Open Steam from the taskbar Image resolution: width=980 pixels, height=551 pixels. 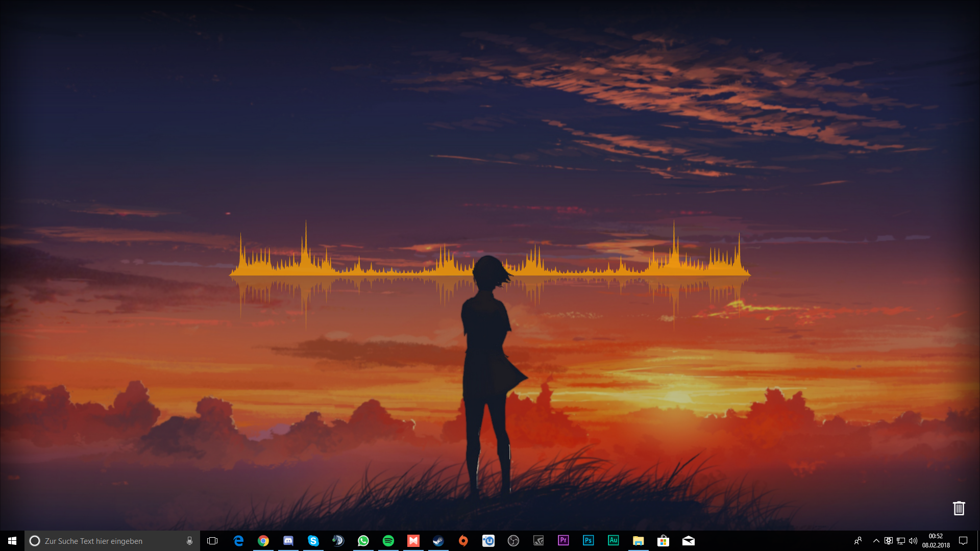click(438, 541)
